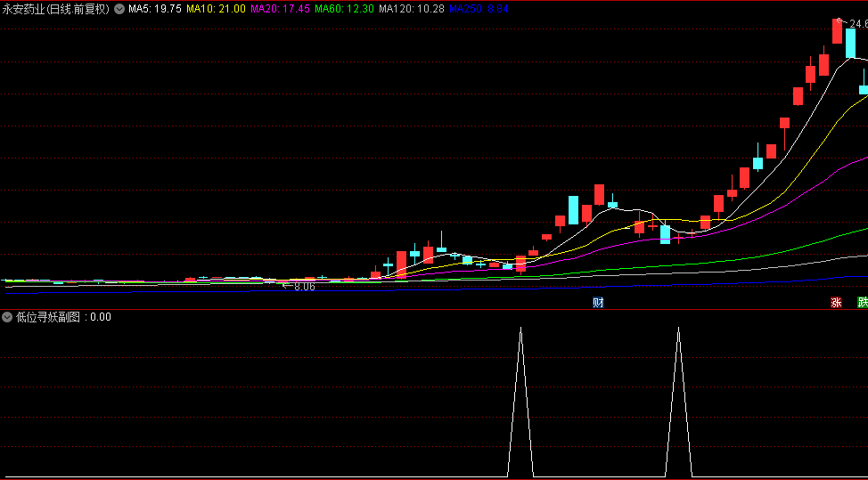Click the blue 财 financial marker icon
This screenshot has height=480, width=868.
pyautogui.click(x=598, y=303)
